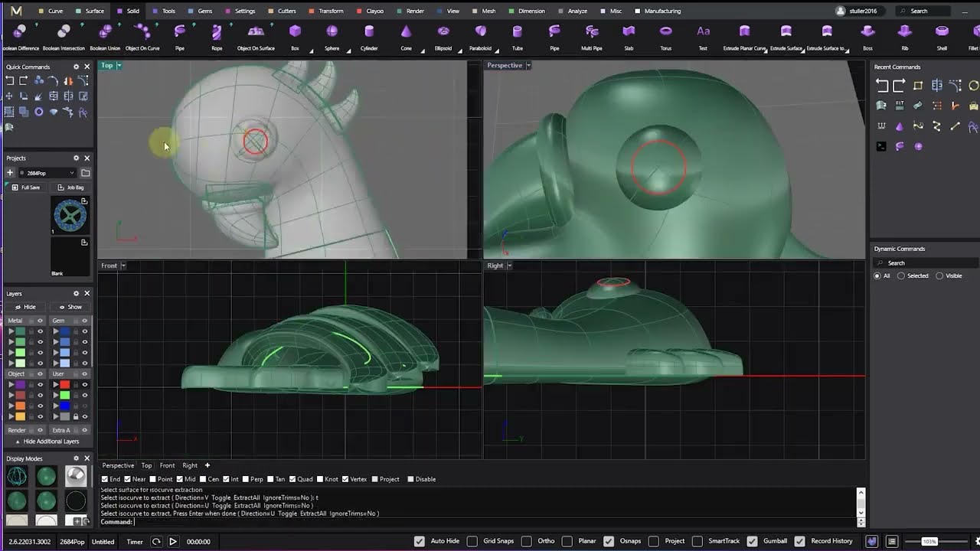Viewport: 980px width, 551px height.
Task: Toggle Grid Snaps in status bar
Action: pyautogui.click(x=472, y=541)
